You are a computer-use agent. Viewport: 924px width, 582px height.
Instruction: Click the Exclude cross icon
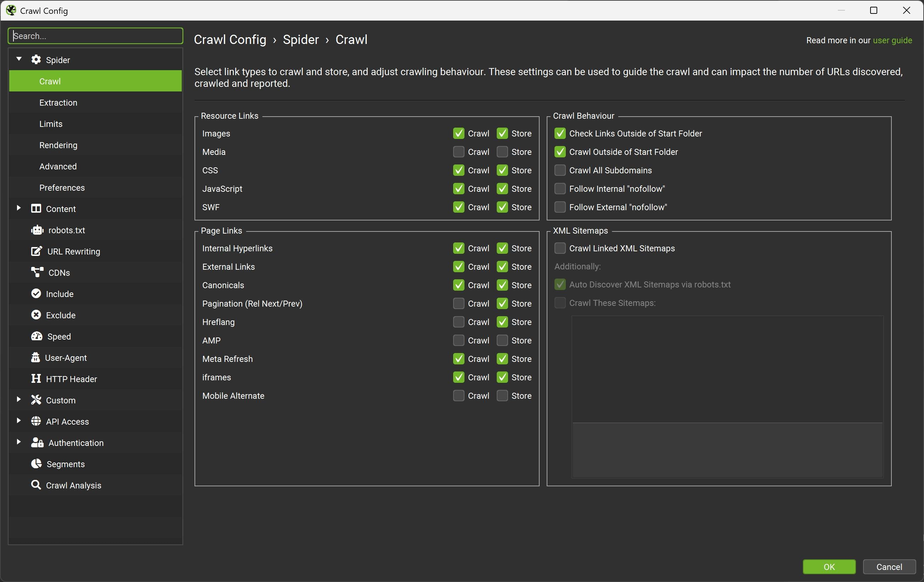[36, 315]
